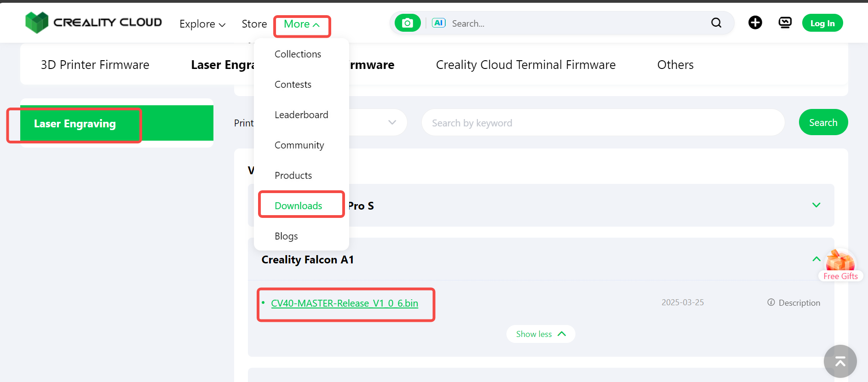Click the green Search button
Image resolution: width=868 pixels, height=382 pixels.
tap(823, 122)
